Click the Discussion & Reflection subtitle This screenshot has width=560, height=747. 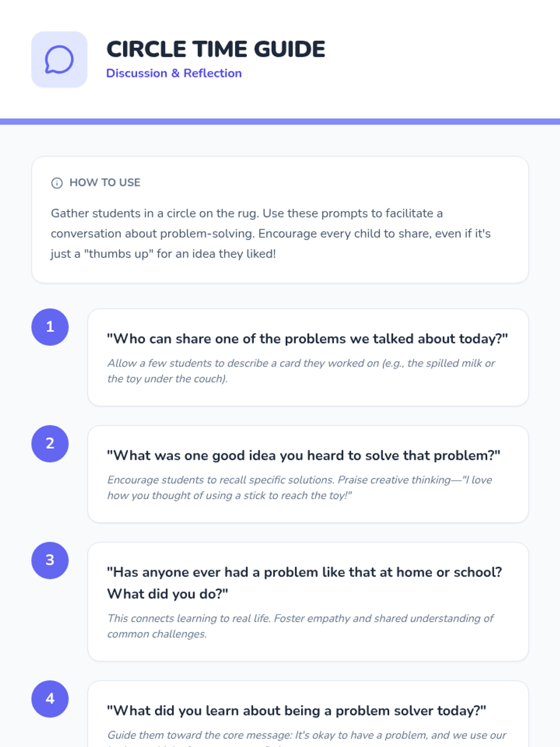(x=174, y=73)
